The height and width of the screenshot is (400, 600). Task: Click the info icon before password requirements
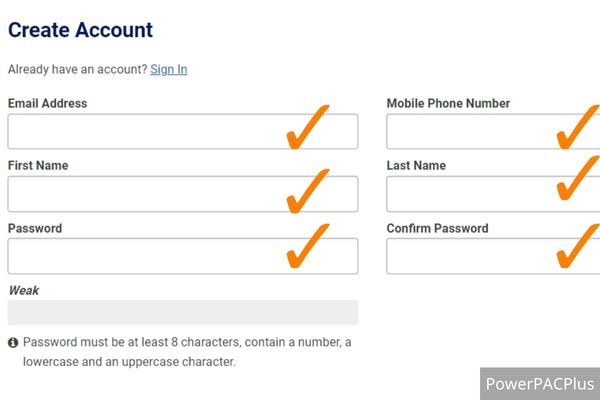[x=13, y=342]
